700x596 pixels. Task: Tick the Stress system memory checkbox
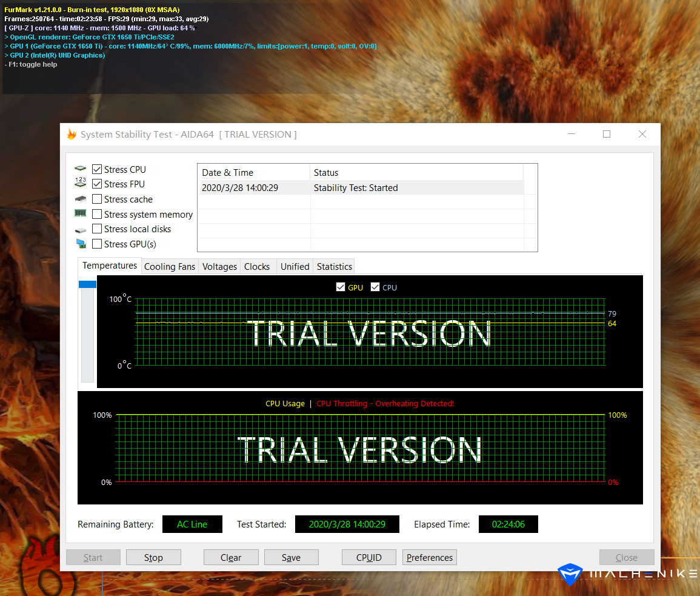tap(97, 214)
